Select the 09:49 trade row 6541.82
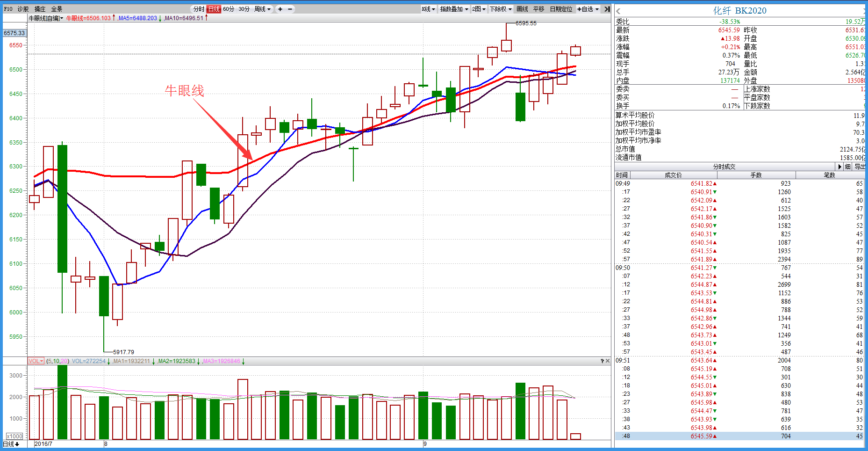The width and height of the screenshot is (868, 451). coord(739,183)
